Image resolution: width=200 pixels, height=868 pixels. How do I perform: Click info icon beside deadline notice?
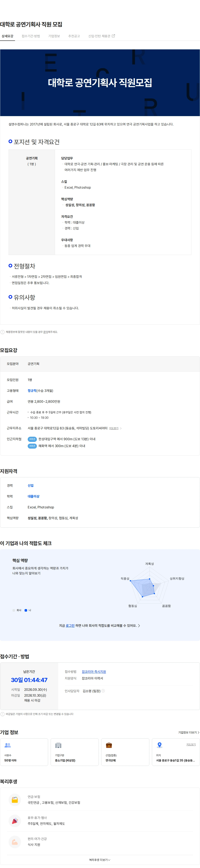2,714
